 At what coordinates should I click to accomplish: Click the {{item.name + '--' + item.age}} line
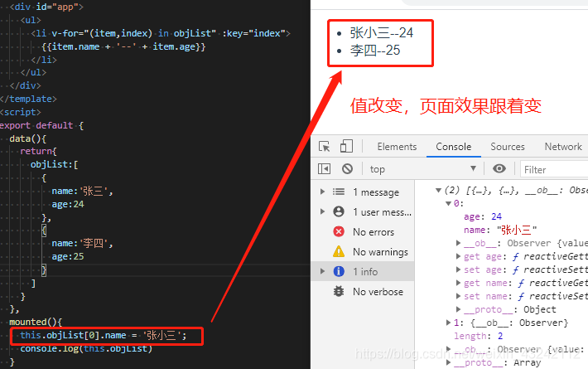coord(123,46)
